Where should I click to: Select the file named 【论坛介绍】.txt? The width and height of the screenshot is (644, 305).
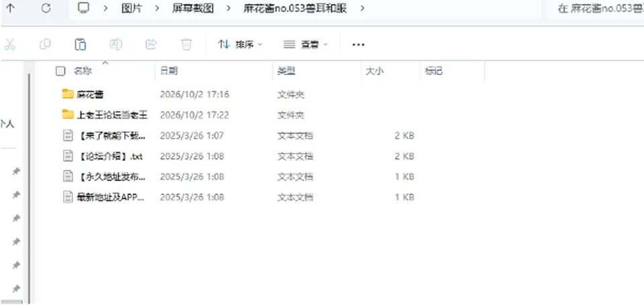click(x=109, y=156)
